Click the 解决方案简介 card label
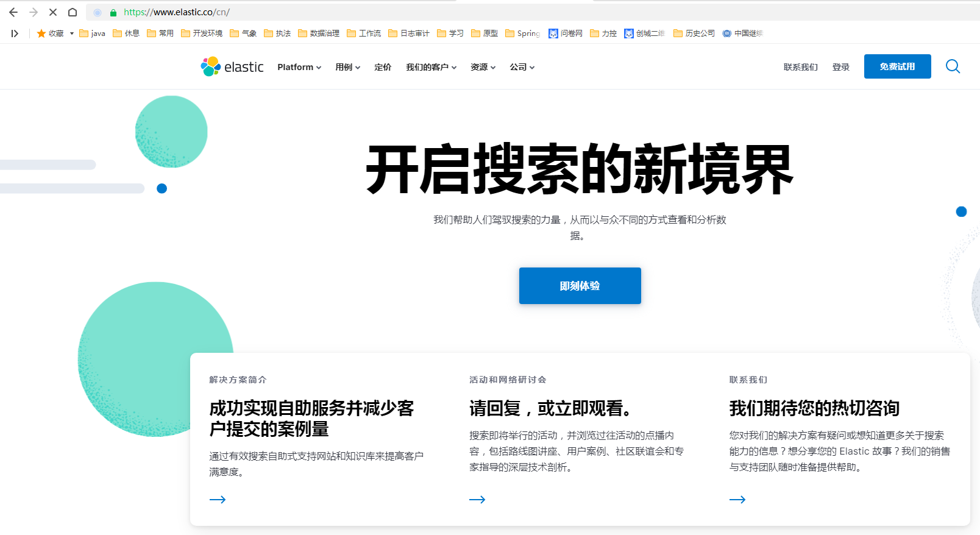This screenshot has height=535, width=980. pos(238,380)
